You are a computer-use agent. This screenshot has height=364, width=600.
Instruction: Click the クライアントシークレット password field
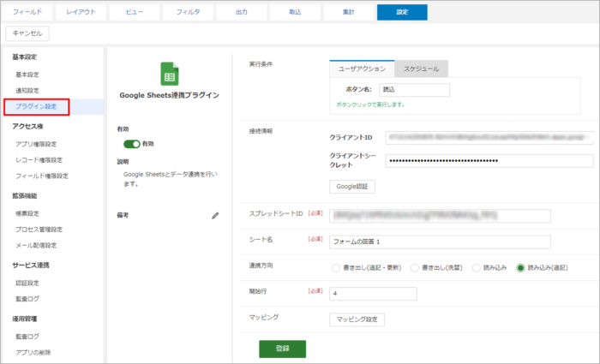pos(489,161)
